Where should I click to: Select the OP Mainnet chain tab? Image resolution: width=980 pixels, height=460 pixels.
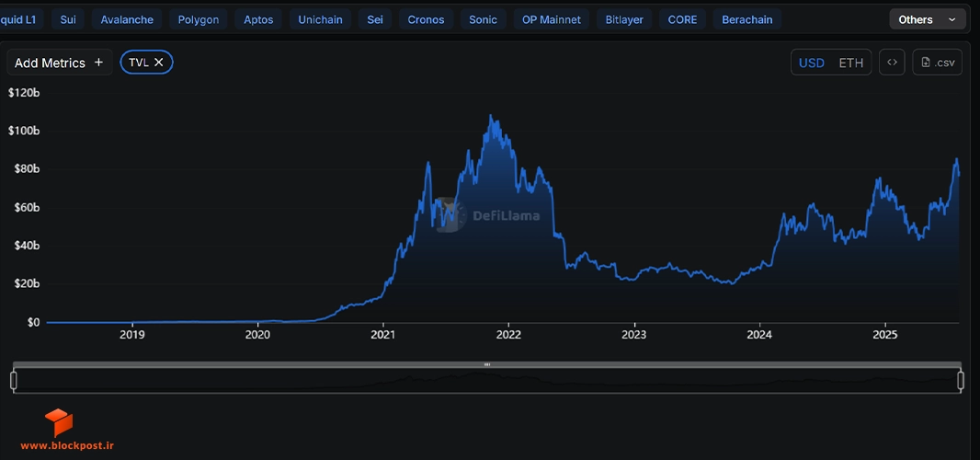[x=552, y=19]
